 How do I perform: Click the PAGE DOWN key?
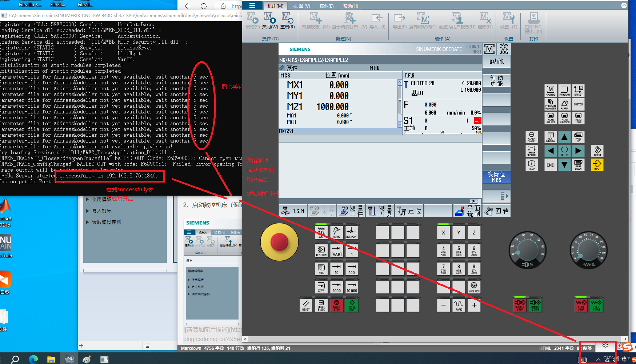[578, 165]
